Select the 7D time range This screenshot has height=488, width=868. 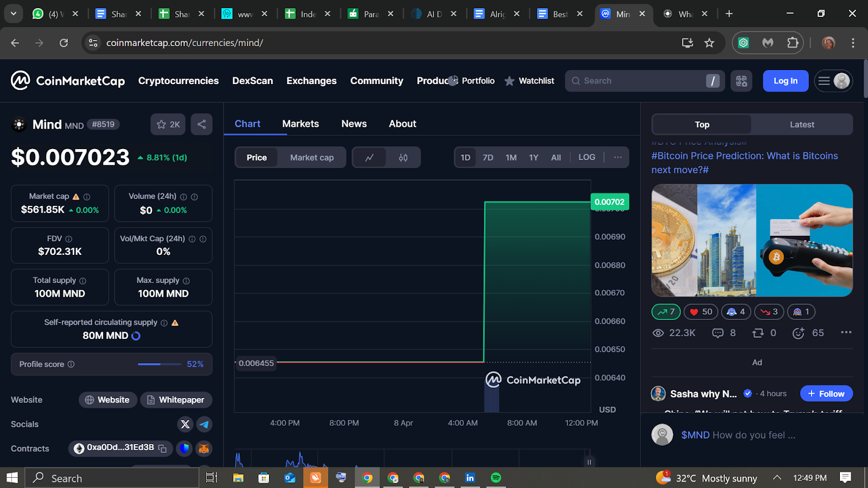point(488,157)
